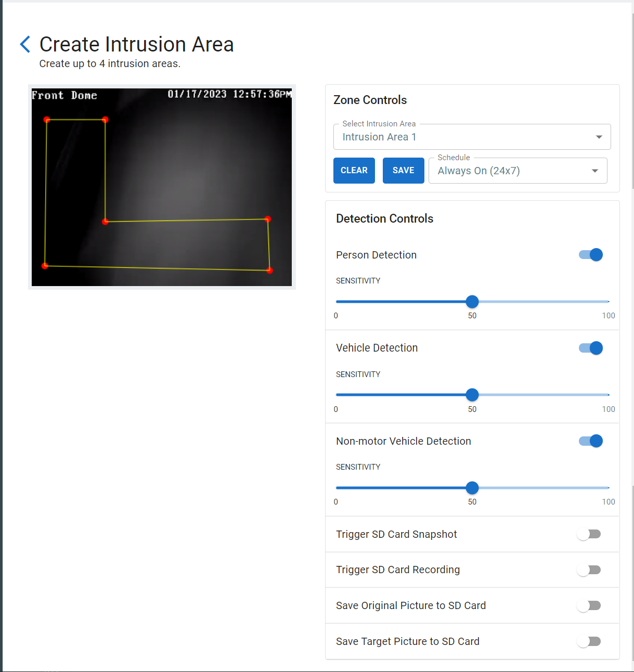Click the top-left red vertex of the zone
This screenshot has width=634, height=672.
[x=47, y=120]
